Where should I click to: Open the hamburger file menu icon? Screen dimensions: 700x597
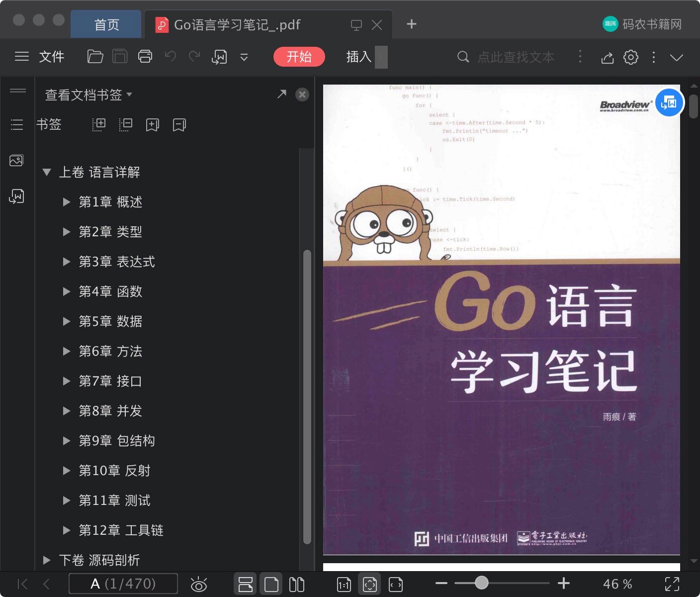pyautogui.click(x=22, y=57)
